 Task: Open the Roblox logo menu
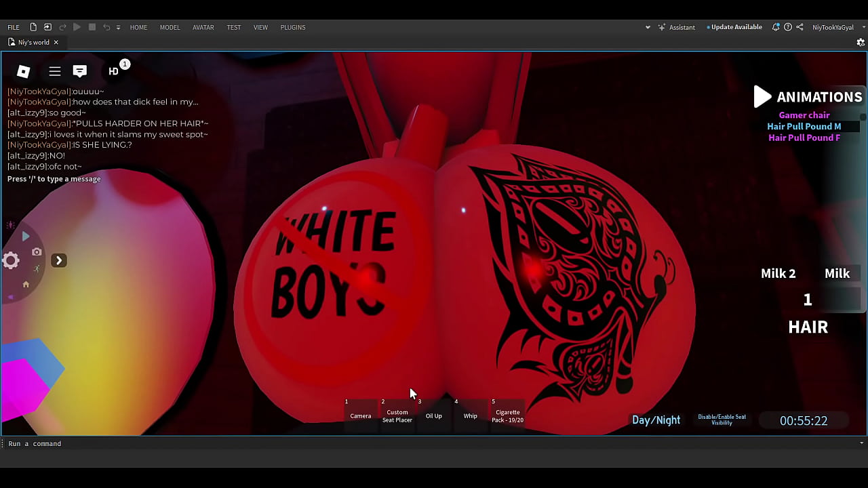(x=23, y=71)
